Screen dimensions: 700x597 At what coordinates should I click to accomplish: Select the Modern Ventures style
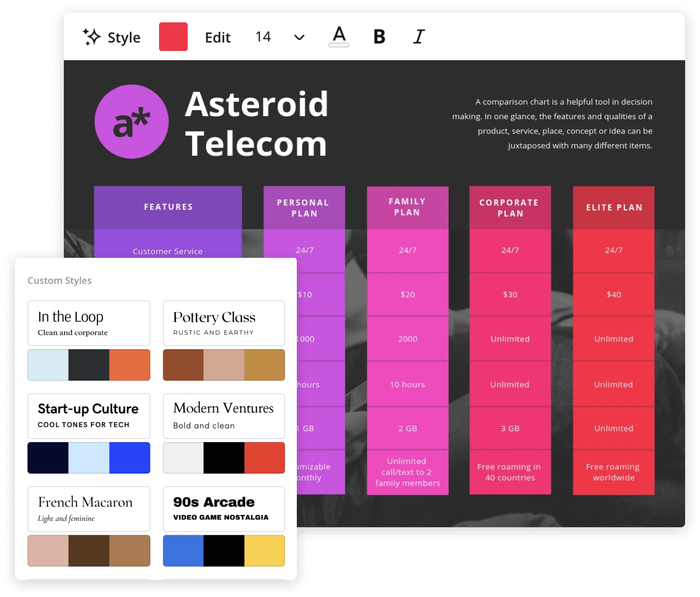[x=223, y=416]
